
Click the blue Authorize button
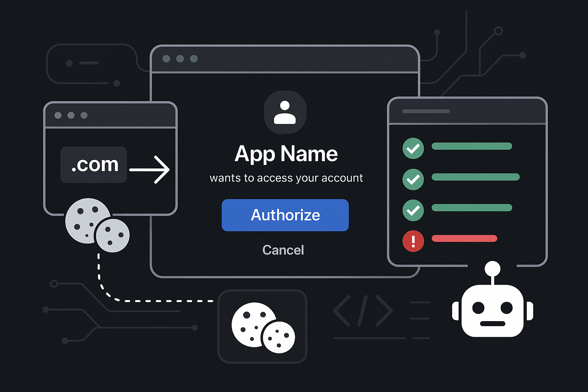(x=285, y=215)
